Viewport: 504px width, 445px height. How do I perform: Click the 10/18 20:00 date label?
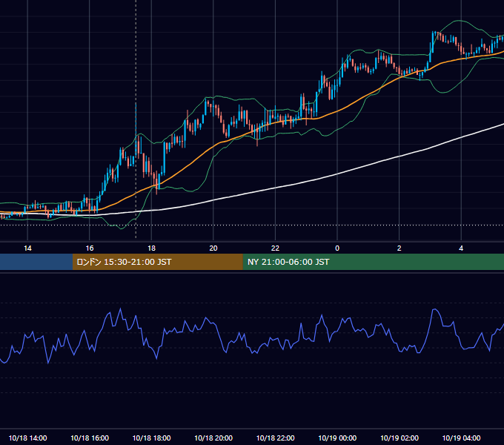click(213, 438)
